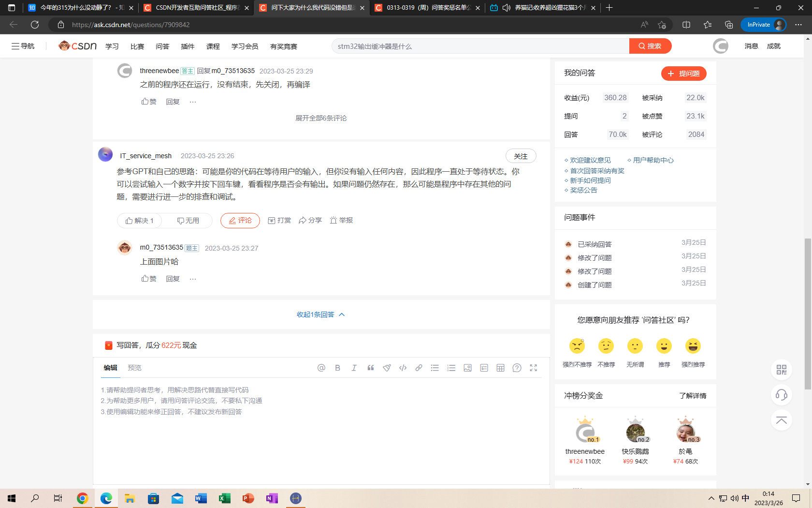Viewport: 812px width, 508px height.
Task: Click inside the answer editor text area
Action: click(x=321, y=431)
